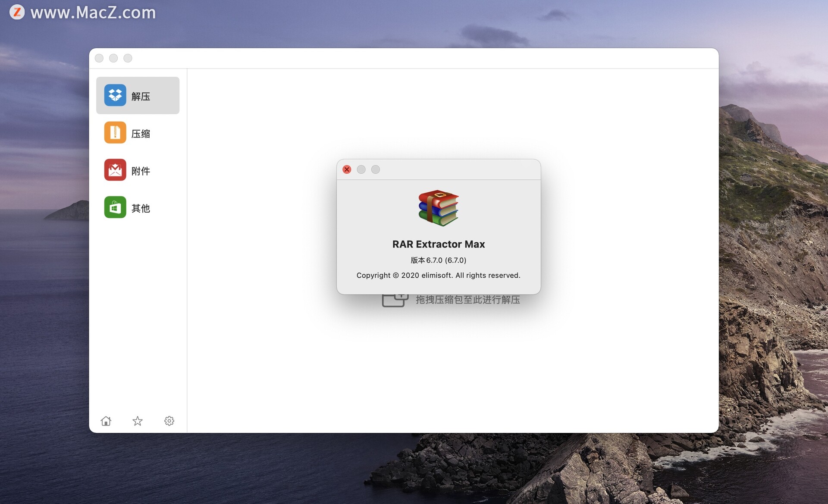This screenshot has width=828, height=504.
Task: Click the main window's grey minimize button
Action: click(x=113, y=58)
